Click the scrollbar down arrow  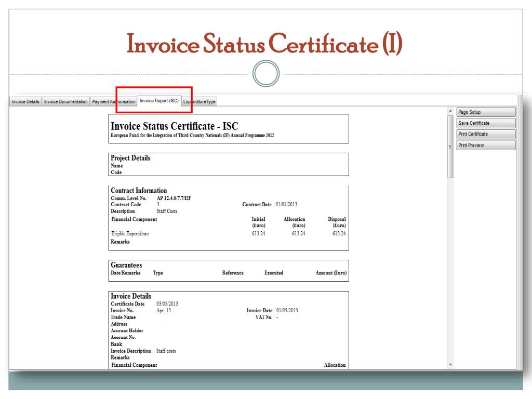tap(450, 365)
